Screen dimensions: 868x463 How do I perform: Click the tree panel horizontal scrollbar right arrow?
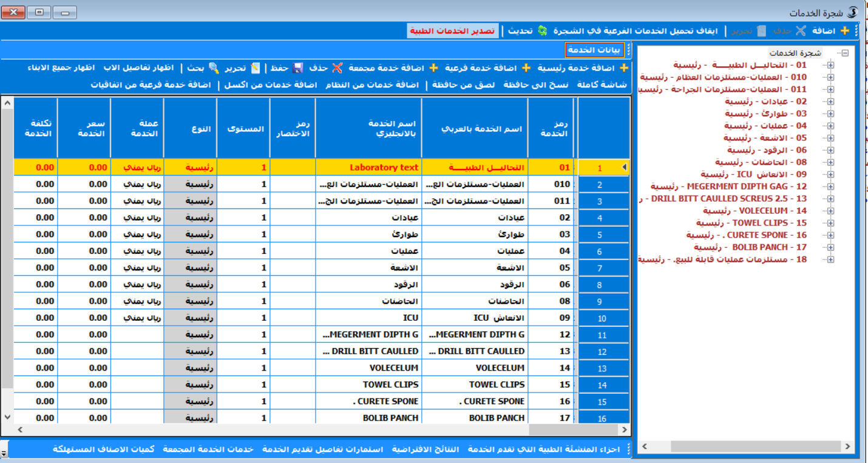(847, 447)
